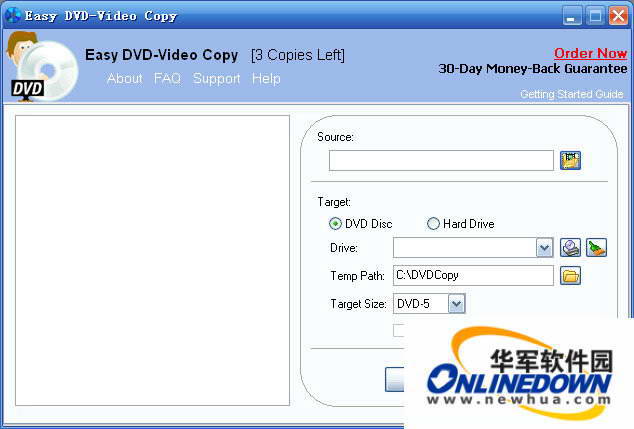Open the Help link
The image size is (634, 429).
click(266, 78)
